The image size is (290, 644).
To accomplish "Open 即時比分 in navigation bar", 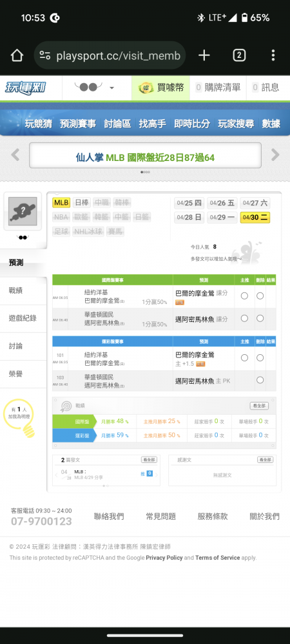I will (192, 124).
